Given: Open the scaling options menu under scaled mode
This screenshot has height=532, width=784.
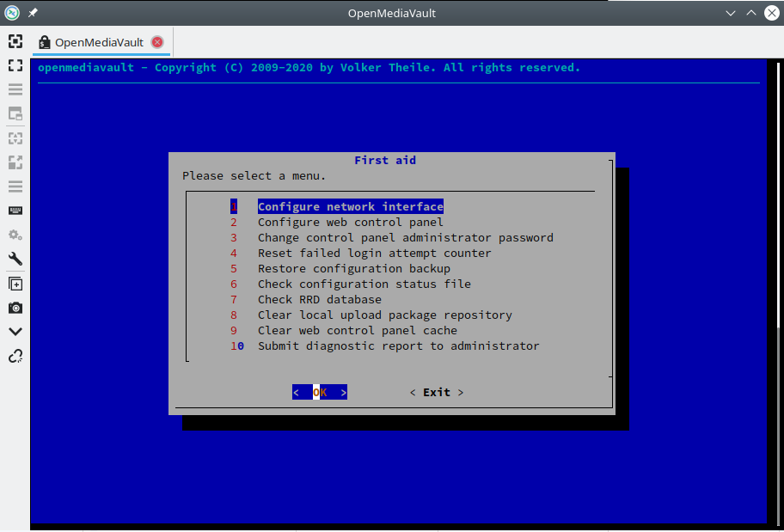Looking at the screenshot, I should tap(15, 187).
